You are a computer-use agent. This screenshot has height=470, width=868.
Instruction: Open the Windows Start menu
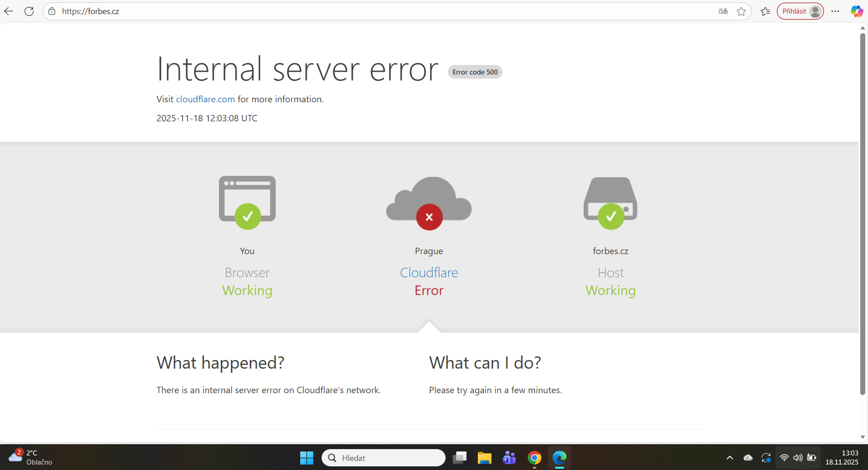click(x=307, y=458)
